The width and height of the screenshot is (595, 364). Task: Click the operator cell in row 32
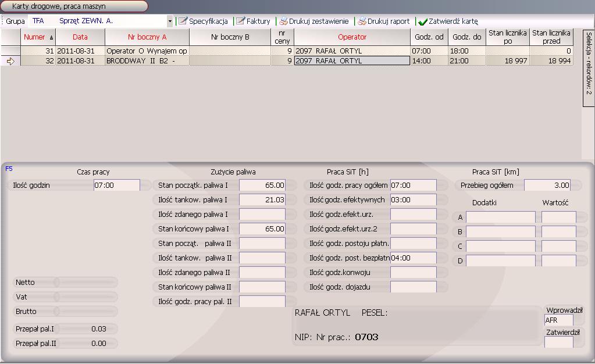[352, 60]
